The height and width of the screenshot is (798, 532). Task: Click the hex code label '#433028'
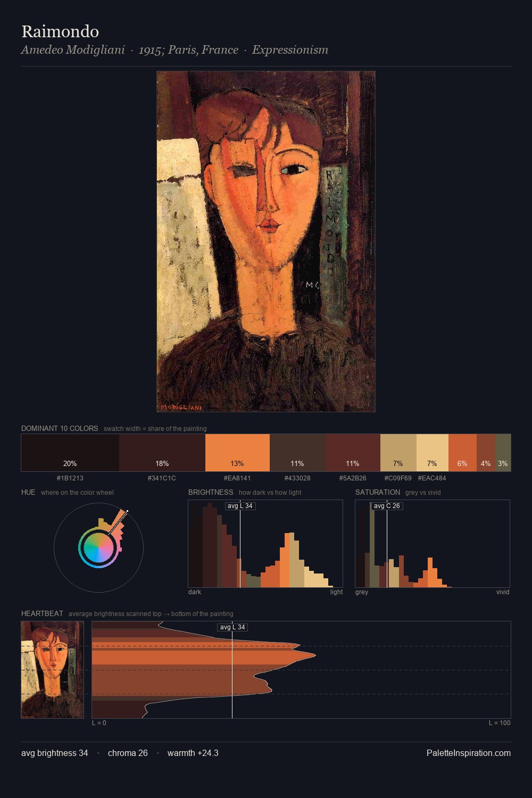(x=297, y=478)
